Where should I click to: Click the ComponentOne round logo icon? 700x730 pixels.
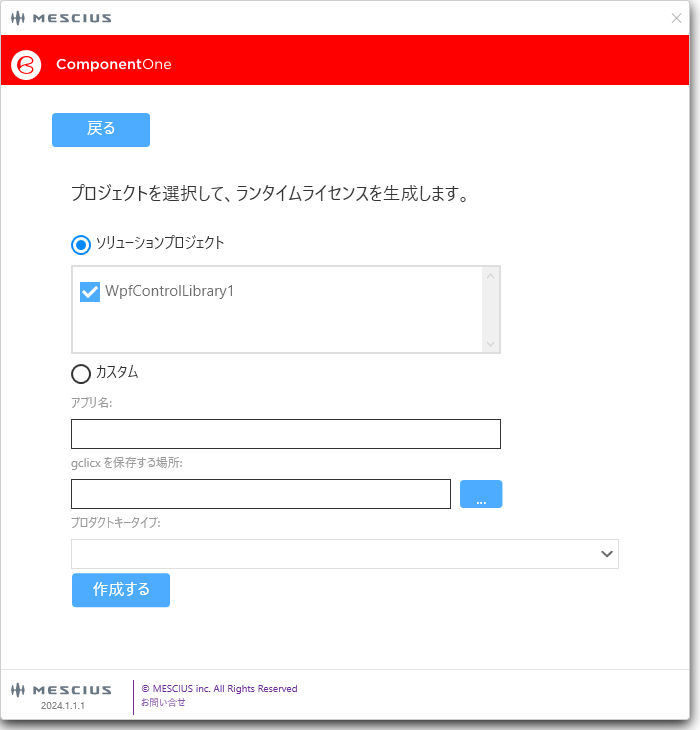coord(25,64)
